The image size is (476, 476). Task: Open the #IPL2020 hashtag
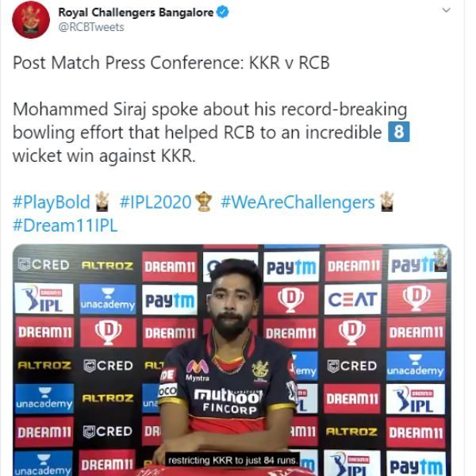click(155, 202)
